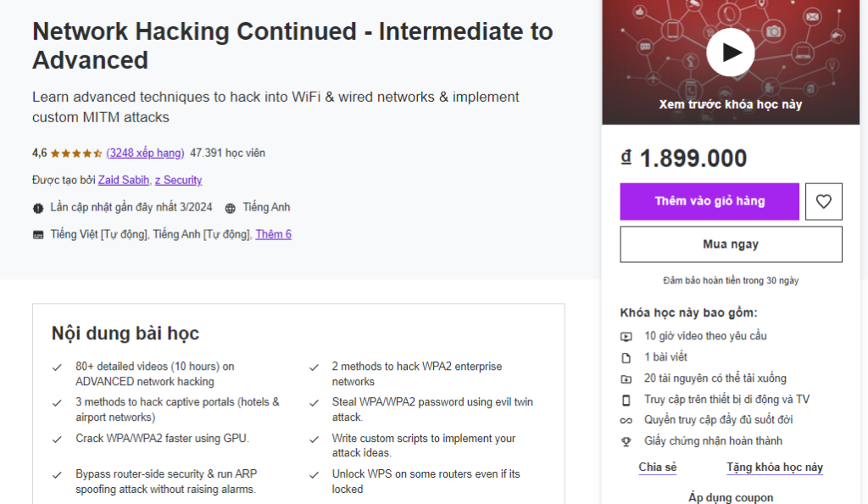Click the on-demand video icon

626,336
